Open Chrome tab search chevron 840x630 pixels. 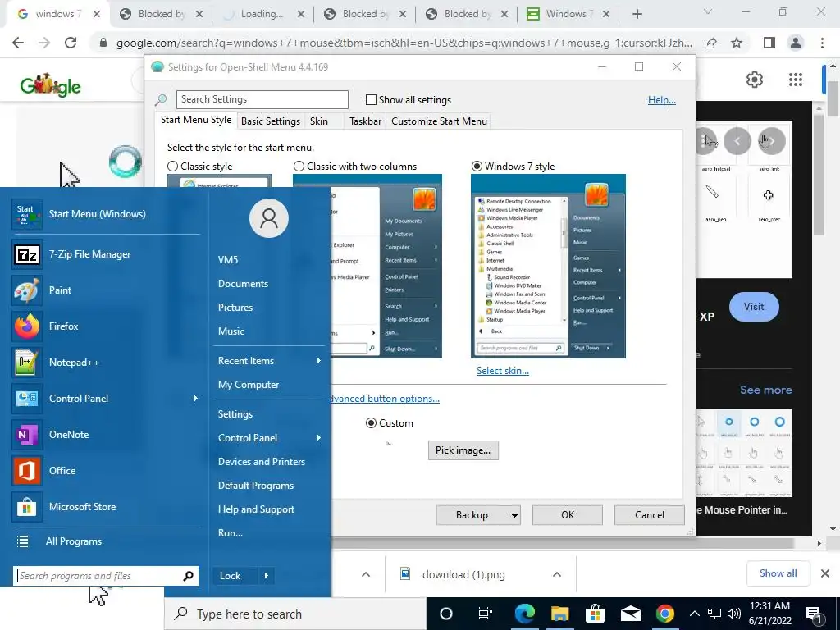click(x=707, y=11)
